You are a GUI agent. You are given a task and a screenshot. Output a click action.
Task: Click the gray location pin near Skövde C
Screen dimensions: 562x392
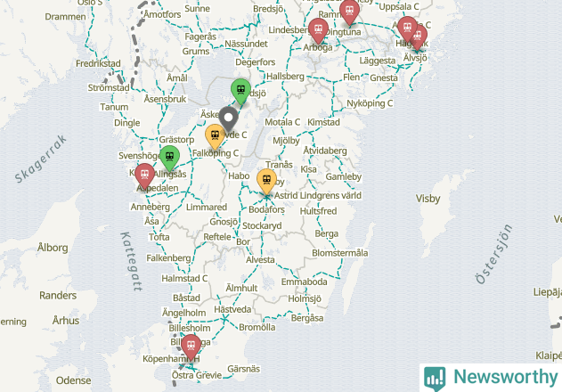tap(228, 118)
